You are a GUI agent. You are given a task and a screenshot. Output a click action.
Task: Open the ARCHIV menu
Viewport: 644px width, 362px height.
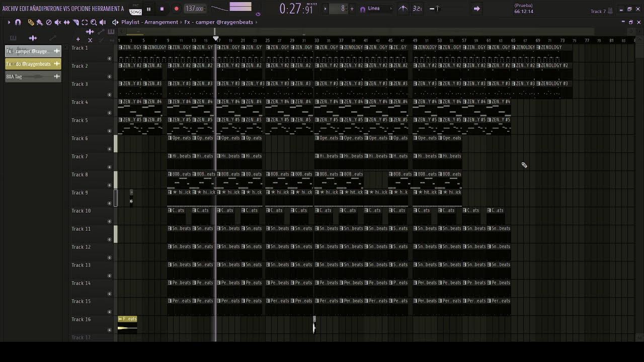point(10,9)
